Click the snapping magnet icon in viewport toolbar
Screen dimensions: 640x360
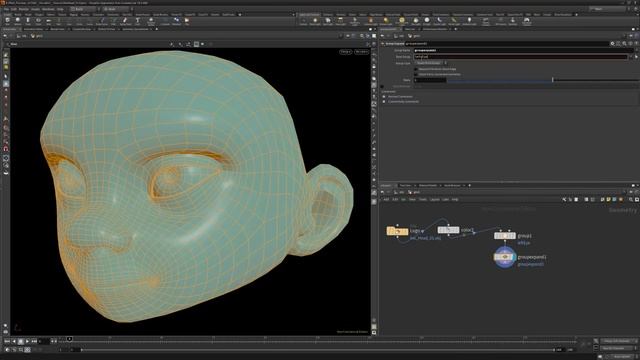click(x=6, y=149)
